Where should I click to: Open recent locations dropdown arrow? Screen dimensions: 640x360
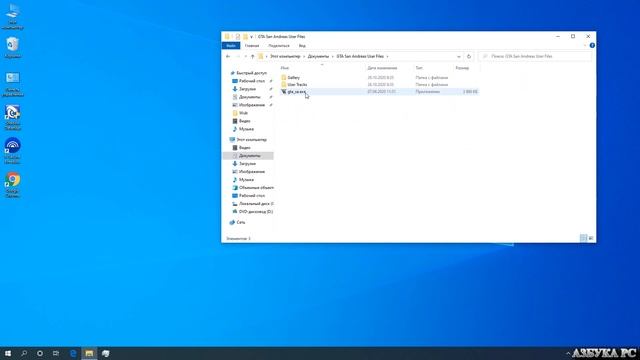click(x=245, y=56)
